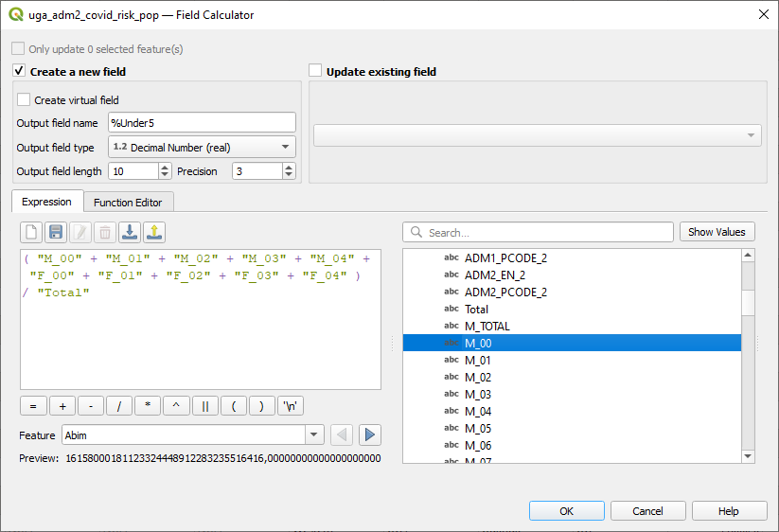Insert the string concatenation || operator

click(x=204, y=405)
